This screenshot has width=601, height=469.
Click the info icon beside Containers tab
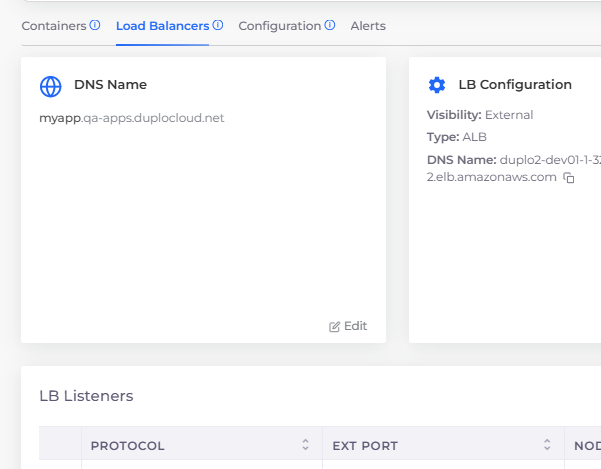point(95,25)
